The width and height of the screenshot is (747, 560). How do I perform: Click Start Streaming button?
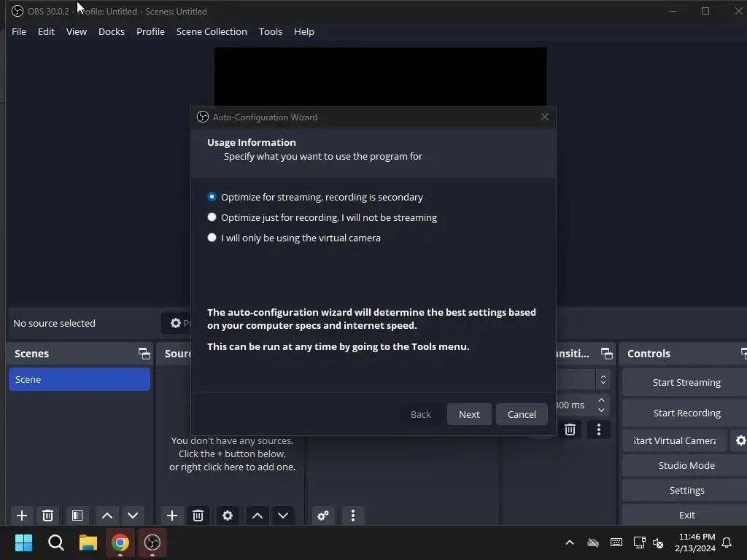(686, 382)
